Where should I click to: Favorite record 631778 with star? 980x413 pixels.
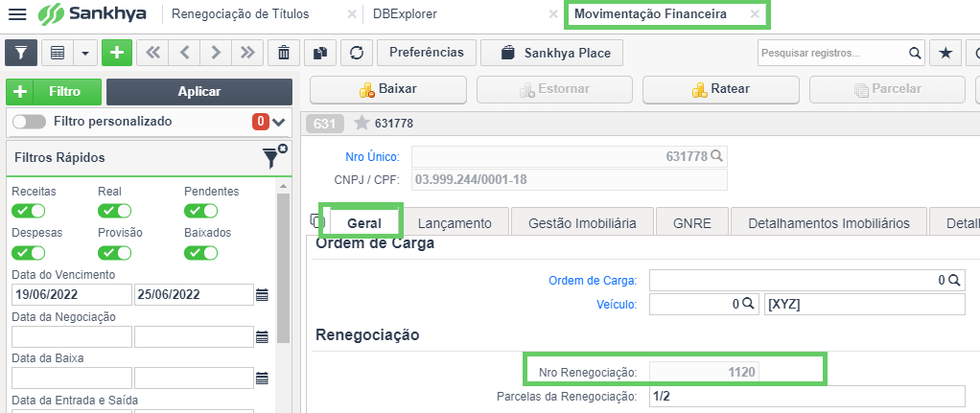click(362, 123)
